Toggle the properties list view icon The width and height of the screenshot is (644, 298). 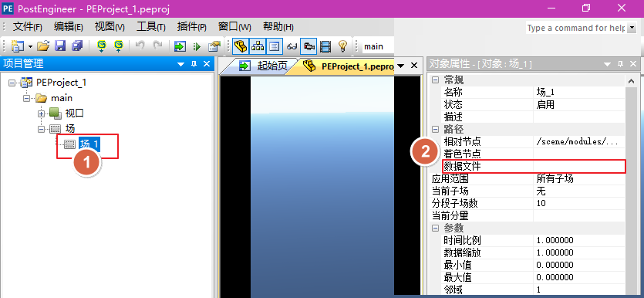click(275, 46)
